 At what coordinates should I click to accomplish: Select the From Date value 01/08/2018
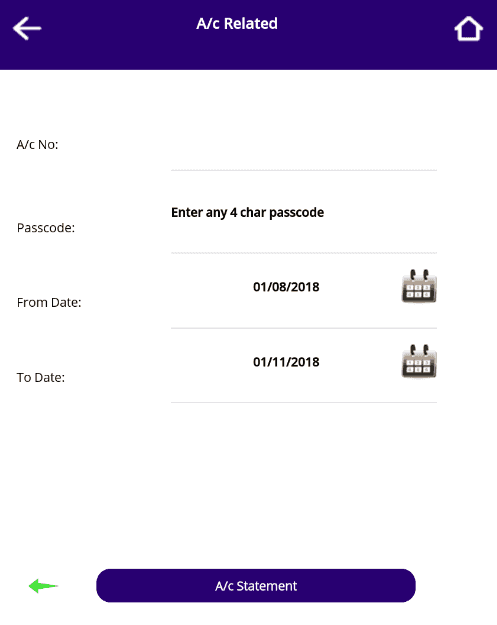click(286, 287)
